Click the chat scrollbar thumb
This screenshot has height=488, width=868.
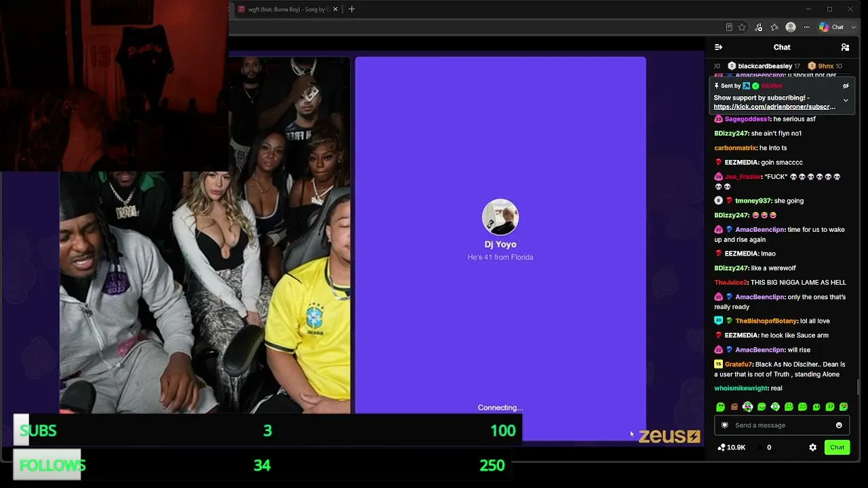[x=859, y=386]
